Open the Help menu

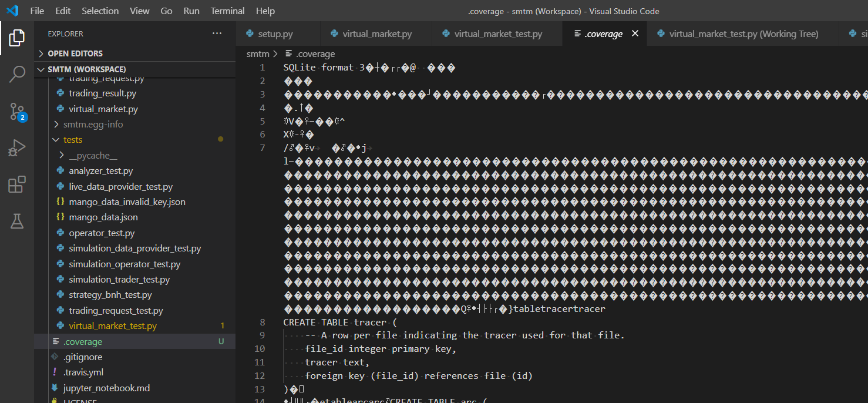pyautogui.click(x=265, y=11)
